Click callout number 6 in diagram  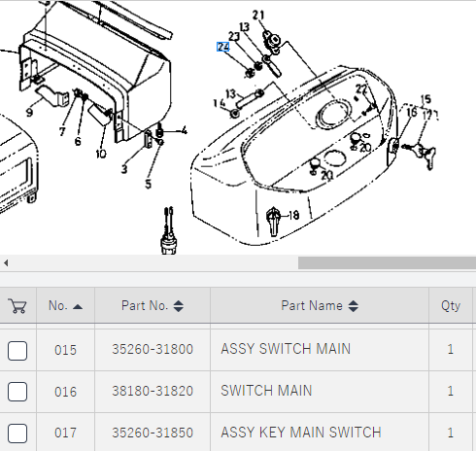(x=78, y=141)
